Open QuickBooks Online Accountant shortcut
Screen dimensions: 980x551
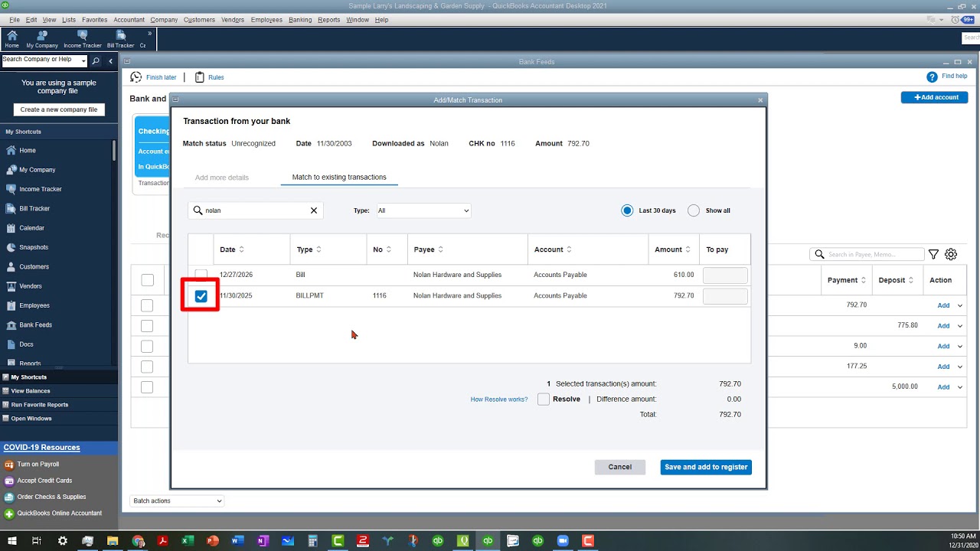pos(59,514)
